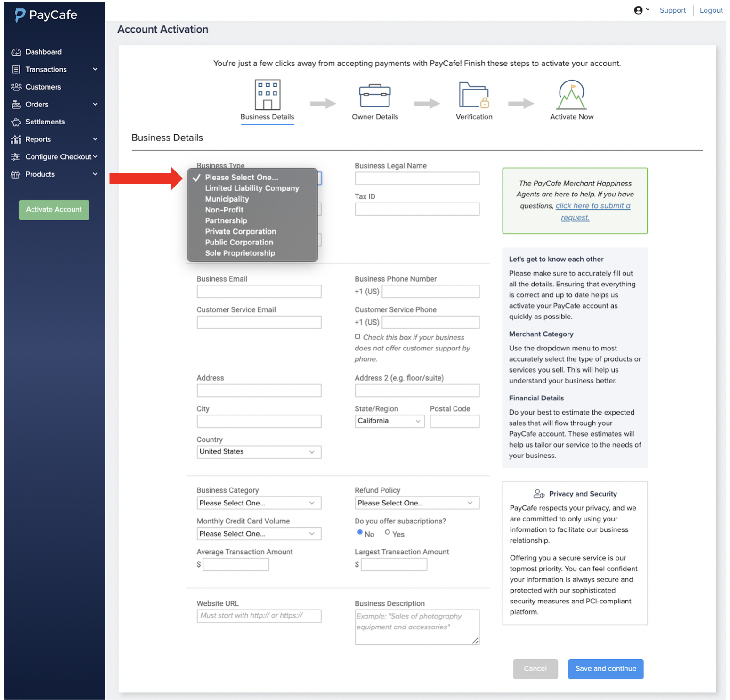Click the City input field
The image size is (730, 700).
(259, 421)
